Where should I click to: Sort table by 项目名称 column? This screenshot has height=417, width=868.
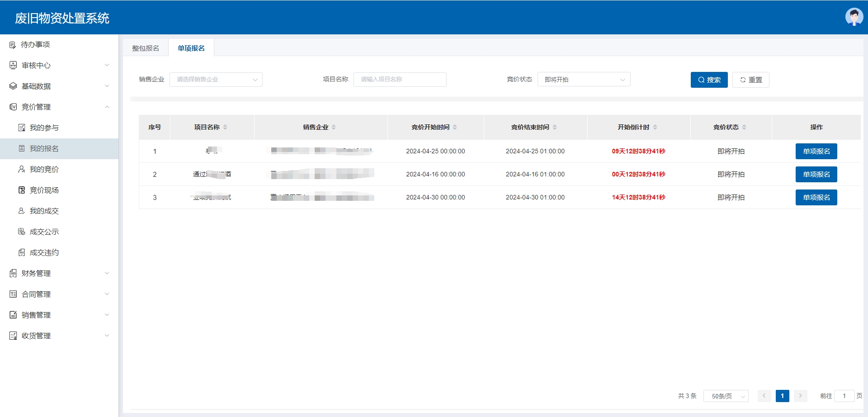[225, 127]
